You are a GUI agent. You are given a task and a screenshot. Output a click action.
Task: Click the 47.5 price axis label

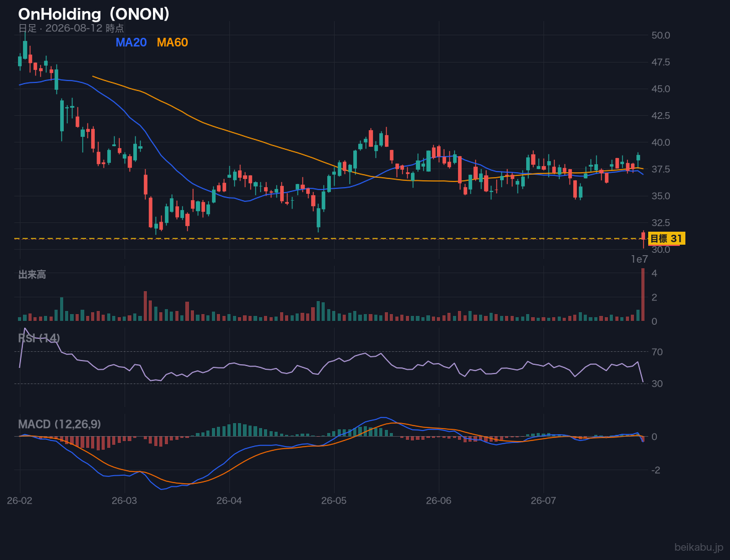[x=661, y=62]
